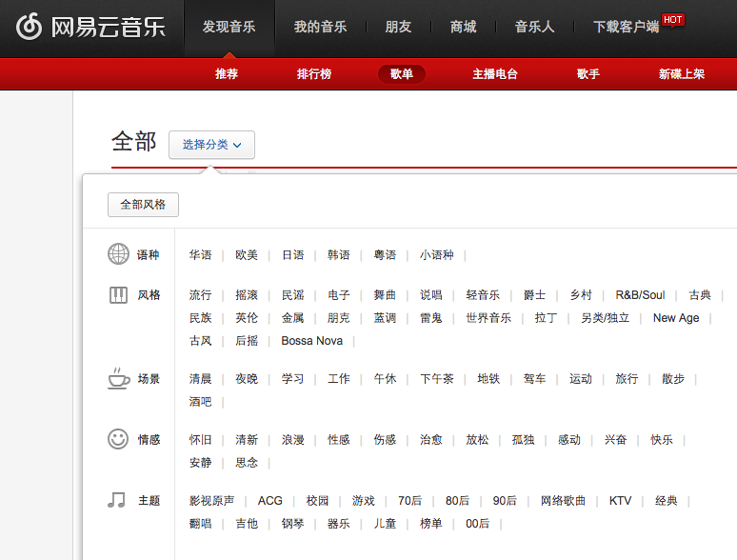Image resolution: width=737 pixels, height=560 pixels.
Task: Click the NetEase Cloud Music logo
Action: click(x=90, y=27)
